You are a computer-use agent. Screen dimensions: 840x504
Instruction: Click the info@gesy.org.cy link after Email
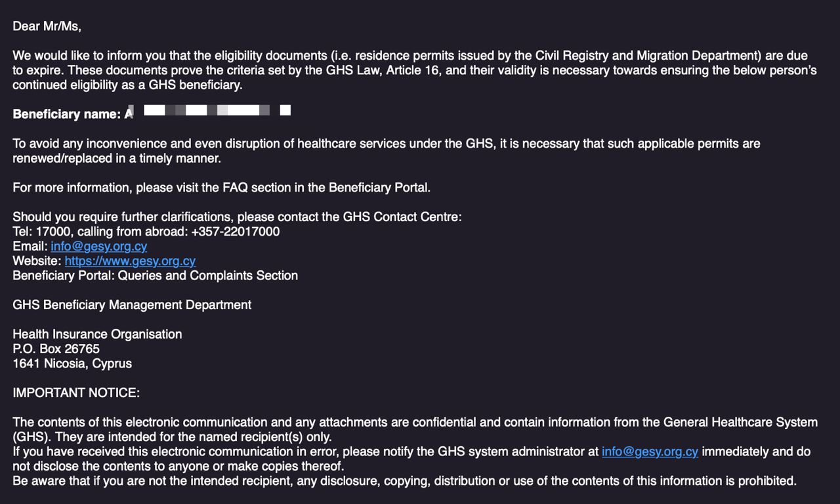point(98,246)
